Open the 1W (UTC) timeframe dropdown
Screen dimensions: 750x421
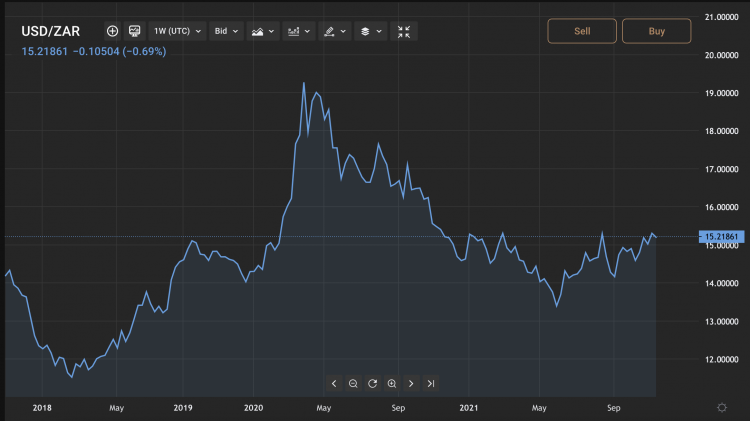177,31
